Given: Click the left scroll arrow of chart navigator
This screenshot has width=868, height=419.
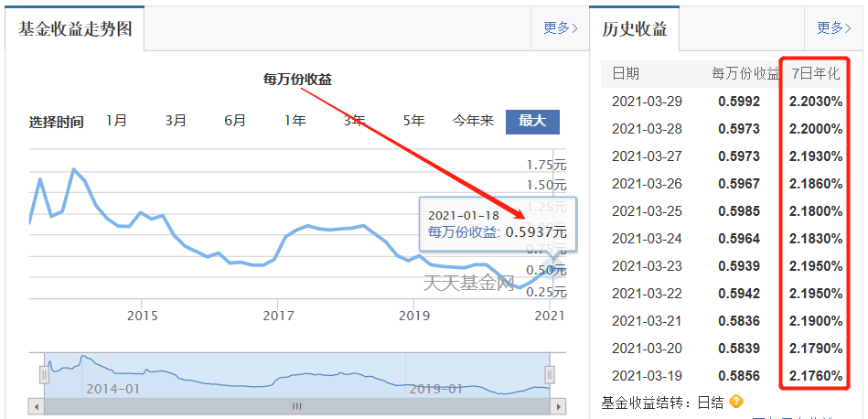Looking at the screenshot, I should [36, 406].
